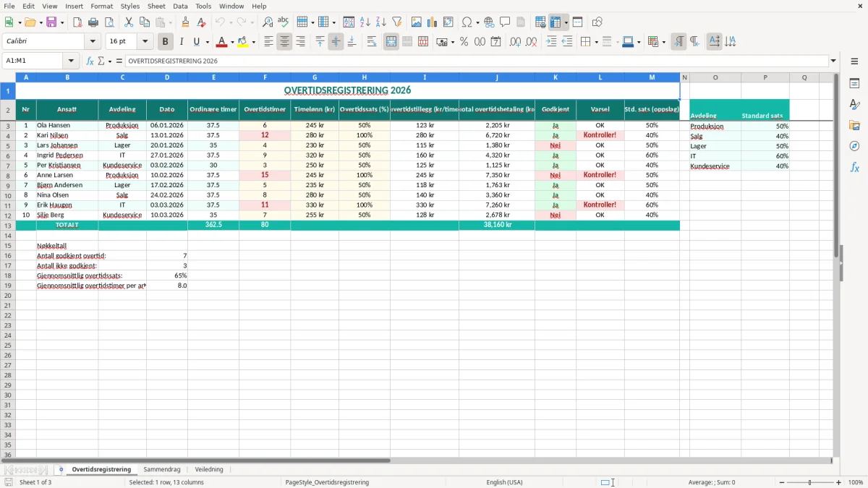Open the sidebar Navigator
This screenshot has height=488, width=868.
[854, 146]
